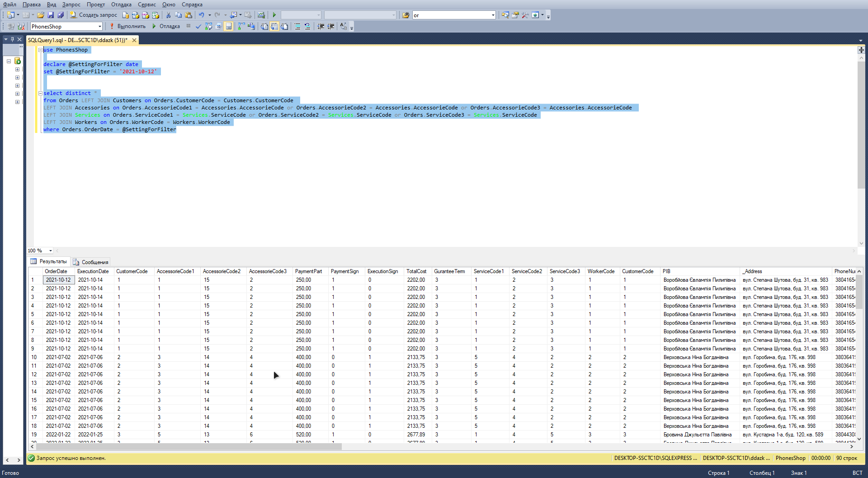Switch to the Результаты tab
This screenshot has height=478, width=868.
[49, 261]
